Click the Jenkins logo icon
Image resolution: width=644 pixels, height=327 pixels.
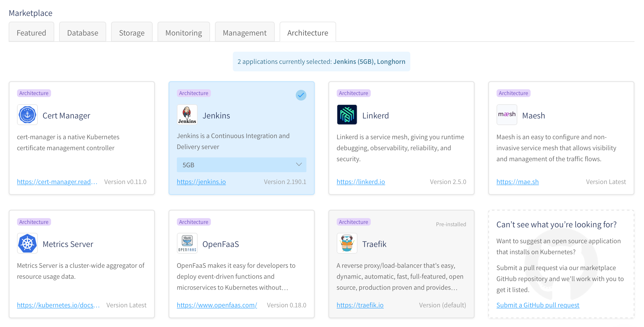(187, 115)
